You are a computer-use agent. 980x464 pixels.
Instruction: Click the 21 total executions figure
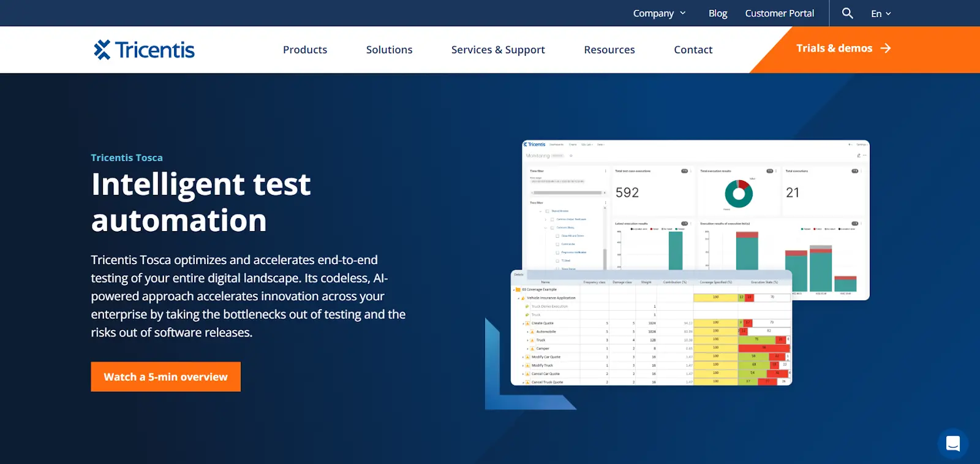(793, 192)
